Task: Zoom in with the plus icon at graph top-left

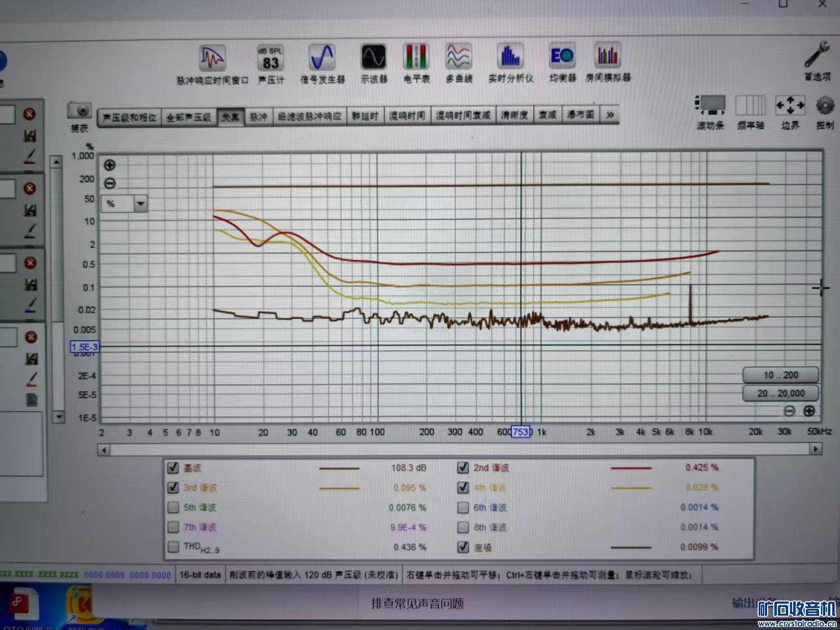Action: pyautogui.click(x=110, y=165)
